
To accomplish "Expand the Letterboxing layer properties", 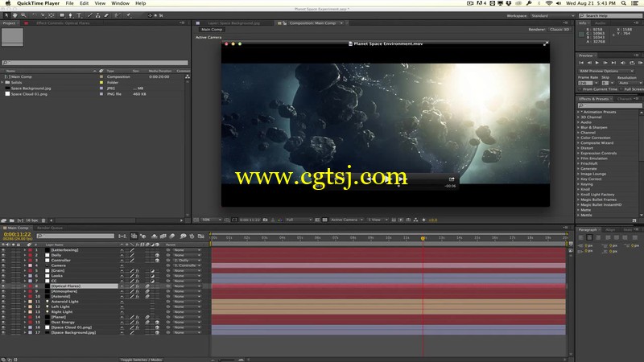I will coord(25,250).
